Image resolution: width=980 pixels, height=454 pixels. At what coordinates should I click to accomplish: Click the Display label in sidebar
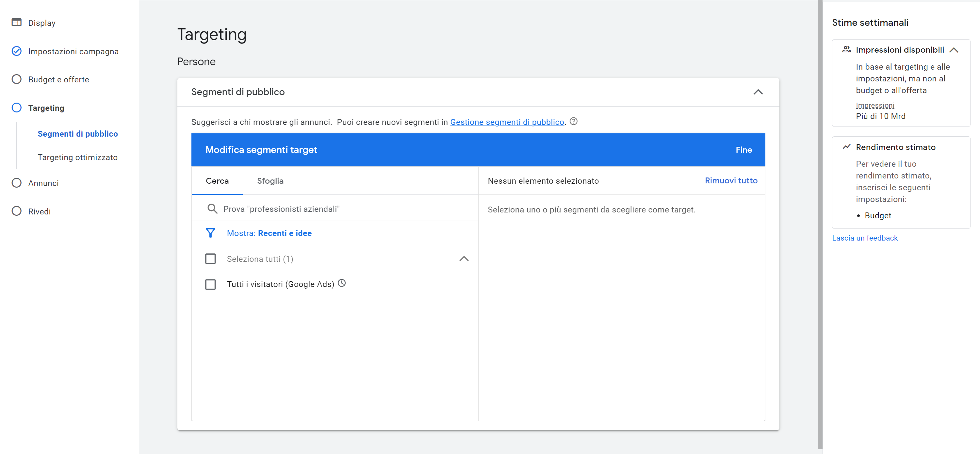click(x=42, y=23)
